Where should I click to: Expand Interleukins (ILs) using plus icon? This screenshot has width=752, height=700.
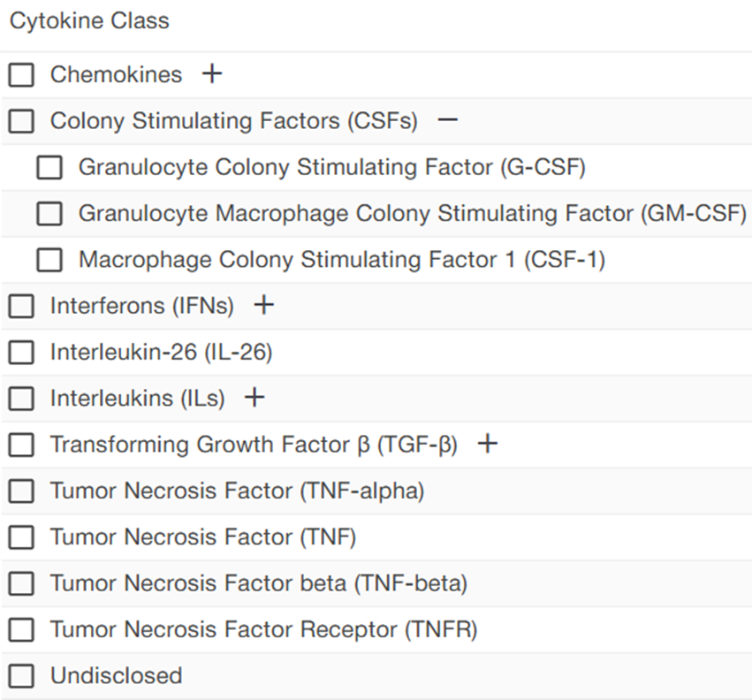click(x=254, y=398)
